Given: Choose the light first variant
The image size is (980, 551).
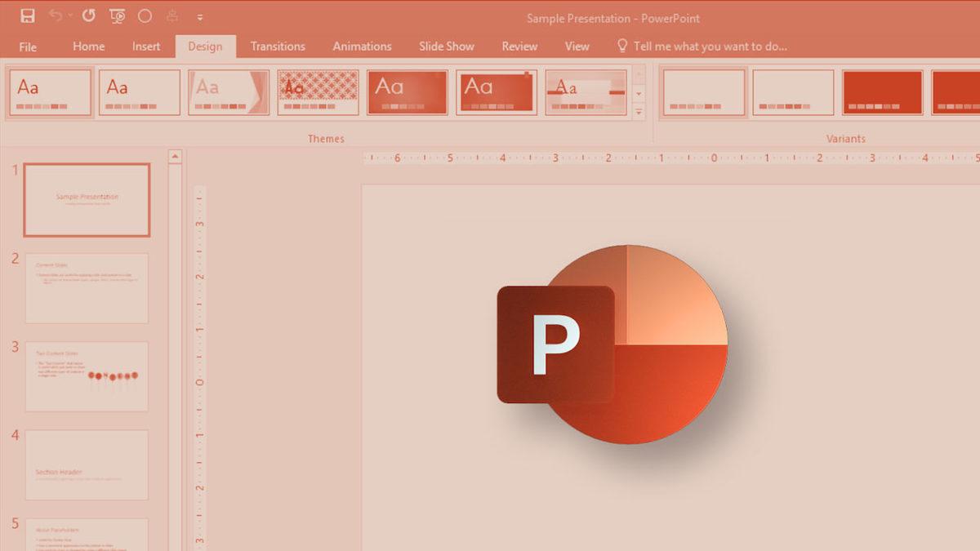Looking at the screenshot, I should point(703,91).
